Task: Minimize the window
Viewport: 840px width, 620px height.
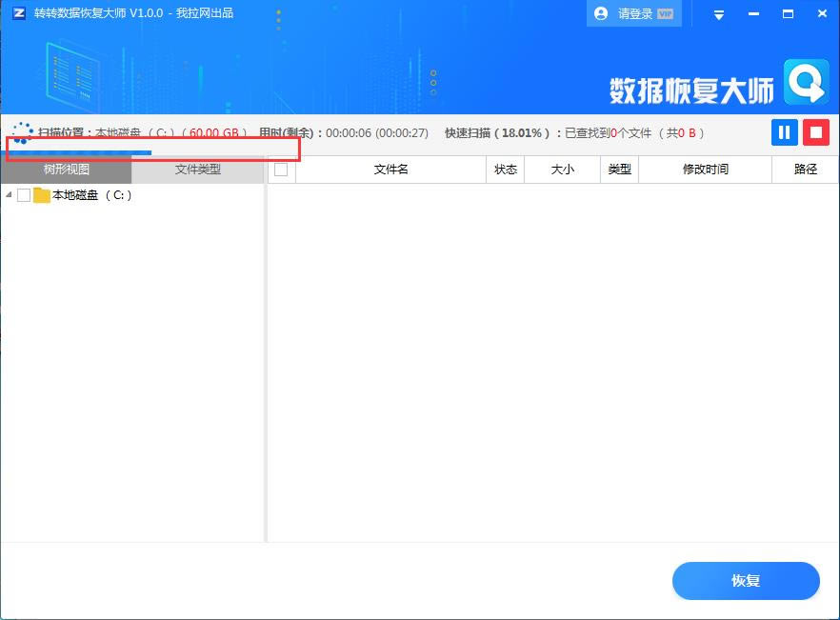Action: [x=753, y=14]
